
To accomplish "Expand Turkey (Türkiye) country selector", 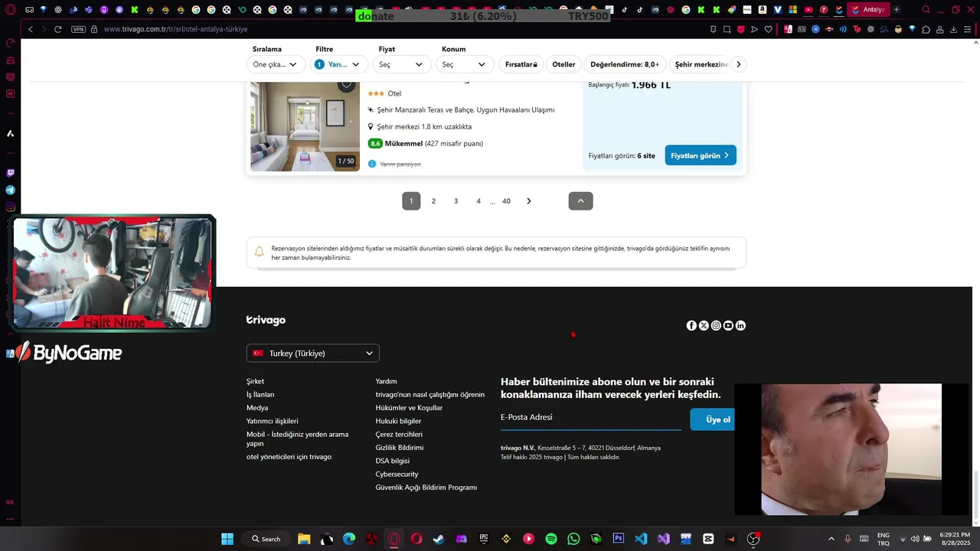I will tap(313, 353).
